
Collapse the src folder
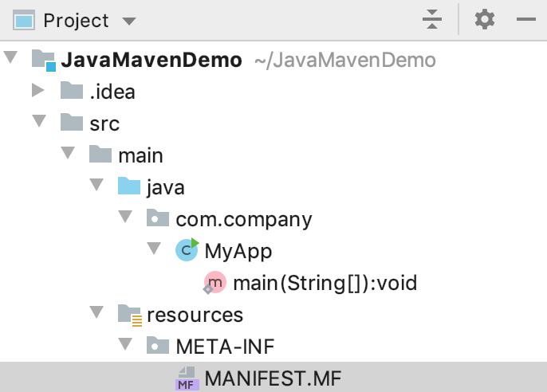click(37, 123)
